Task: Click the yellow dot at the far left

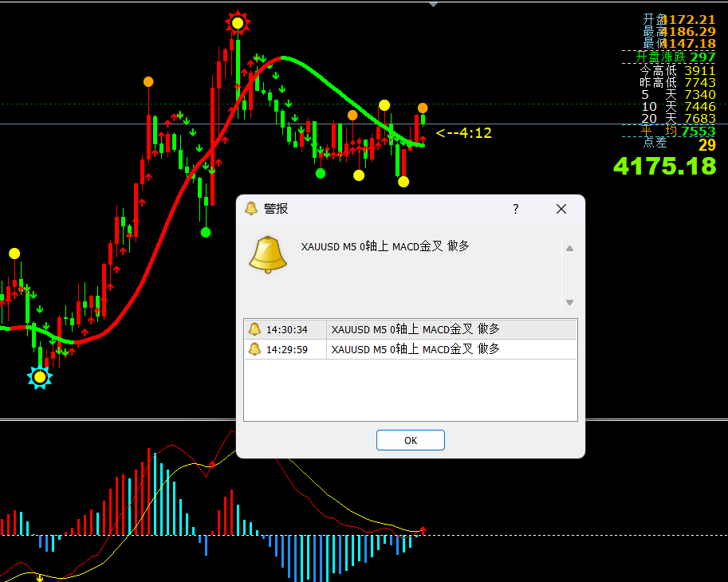Action: pyautogui.click(x=14, y=254)
